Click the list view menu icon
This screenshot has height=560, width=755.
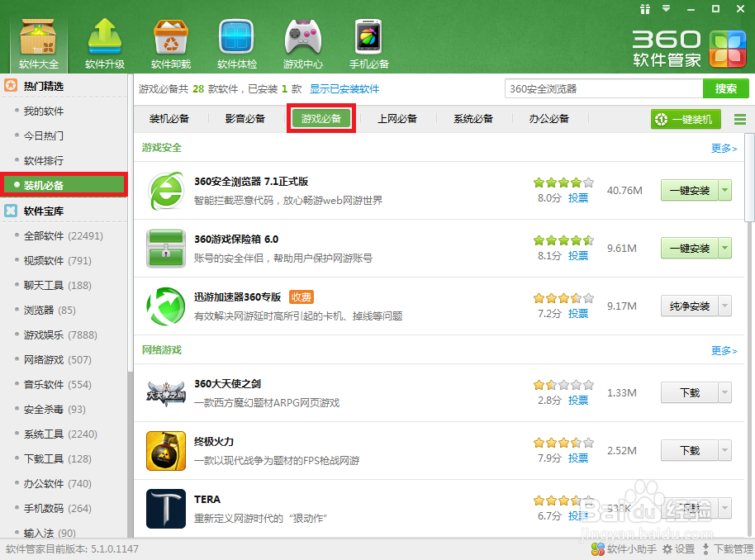pos(740,119)
